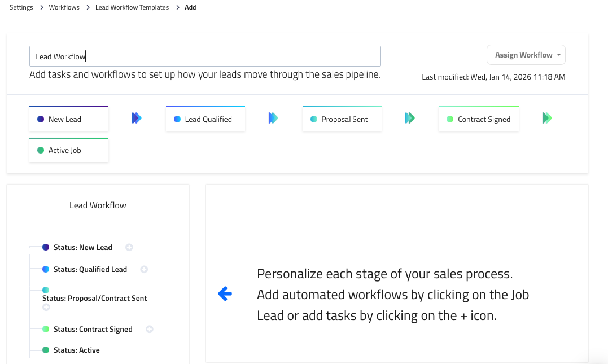Click the blue left arrow icon
608x364 pixels.
[225, 293]
